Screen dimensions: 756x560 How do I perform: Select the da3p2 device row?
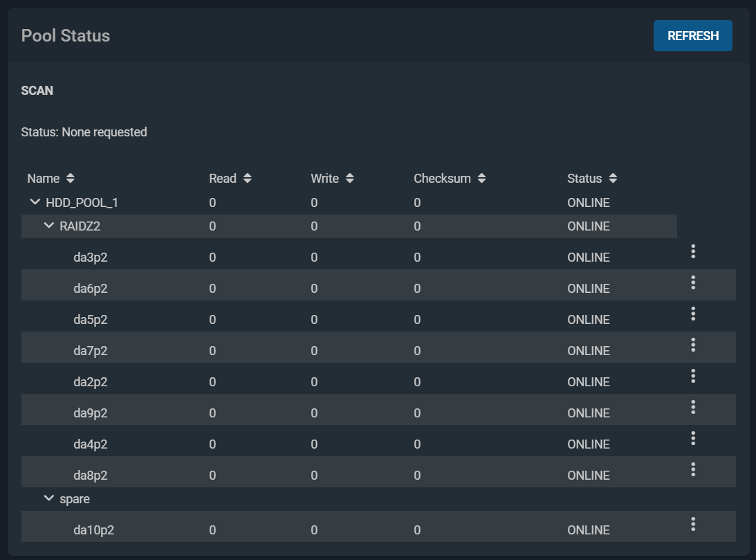point(91,258)
